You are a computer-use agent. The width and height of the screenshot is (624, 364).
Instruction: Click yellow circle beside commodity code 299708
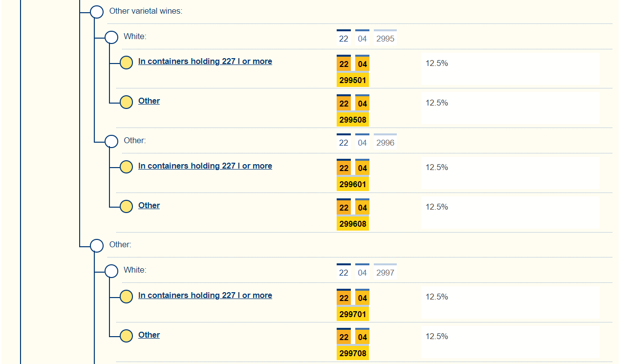tap(126, 336)
